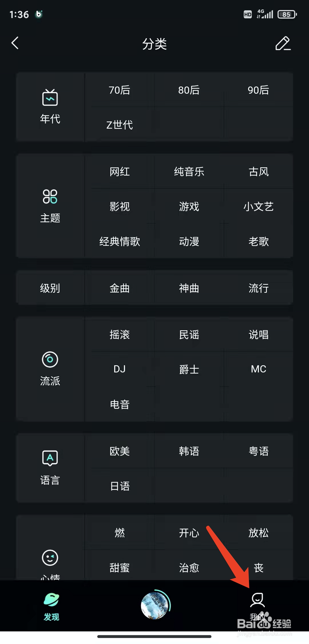Choose the 粤语 language category

click(259, 451)
